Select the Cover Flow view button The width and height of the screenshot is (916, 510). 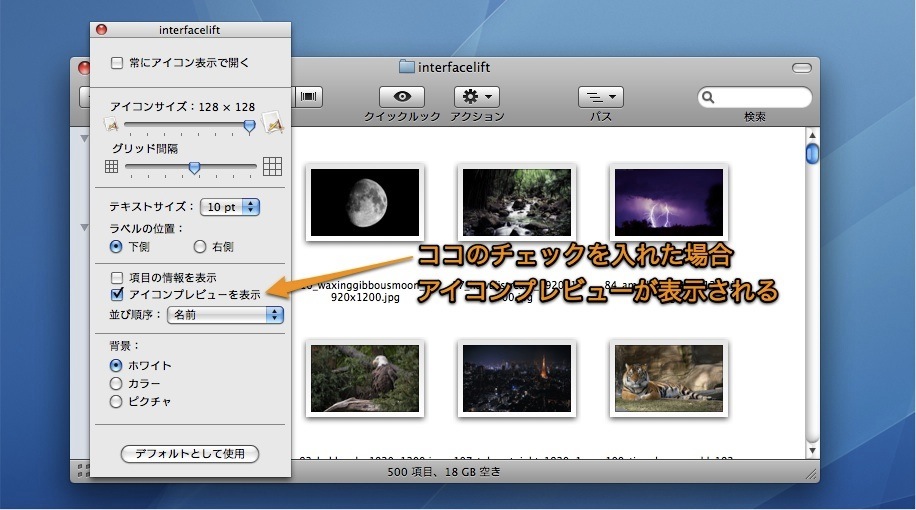click(308, 97)
